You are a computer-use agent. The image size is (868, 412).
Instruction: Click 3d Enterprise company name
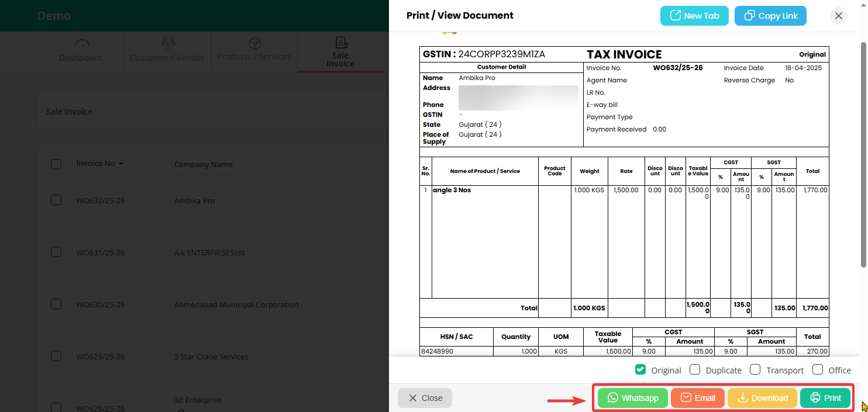198,400
